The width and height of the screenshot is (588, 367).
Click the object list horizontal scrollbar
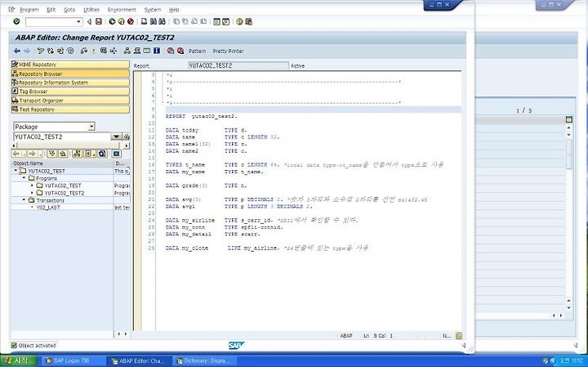click(70, 145)
